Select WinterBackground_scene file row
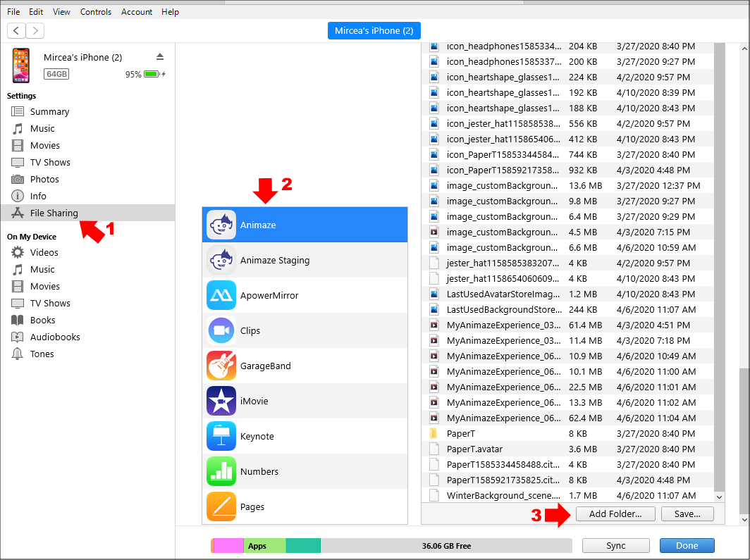Screen dimensions: 750x560 coord(567,495)
